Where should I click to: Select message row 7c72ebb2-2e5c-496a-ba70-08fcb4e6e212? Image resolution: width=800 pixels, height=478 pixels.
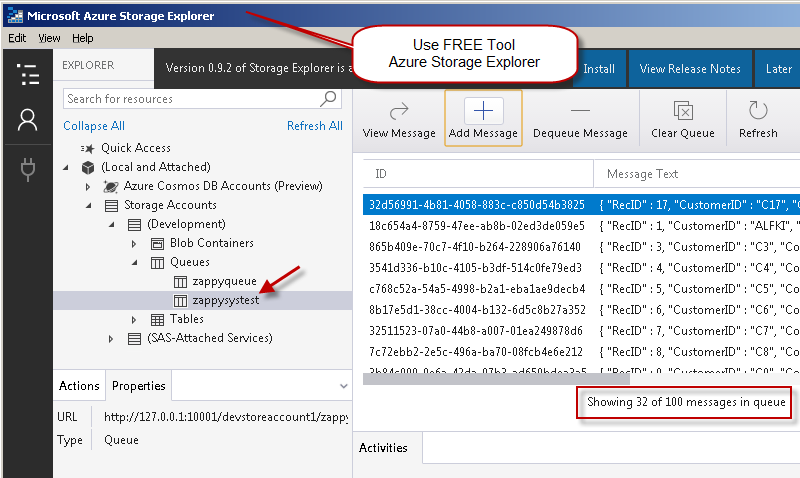(582, 351)
